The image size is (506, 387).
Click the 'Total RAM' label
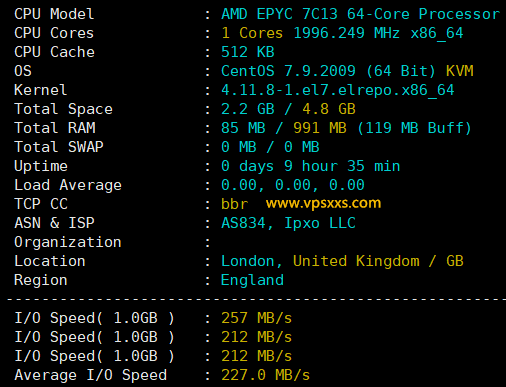55,128
